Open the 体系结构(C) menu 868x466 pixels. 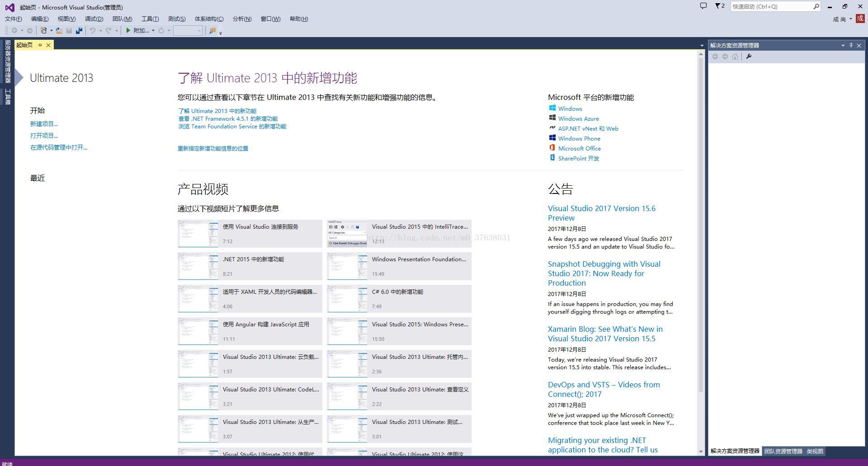point(209,19)
